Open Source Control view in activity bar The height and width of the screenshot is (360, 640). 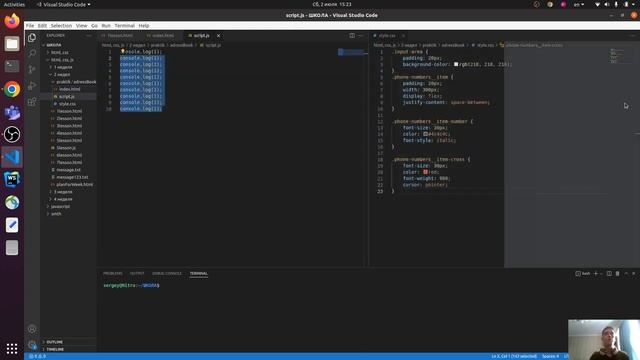tap(32, 69)
